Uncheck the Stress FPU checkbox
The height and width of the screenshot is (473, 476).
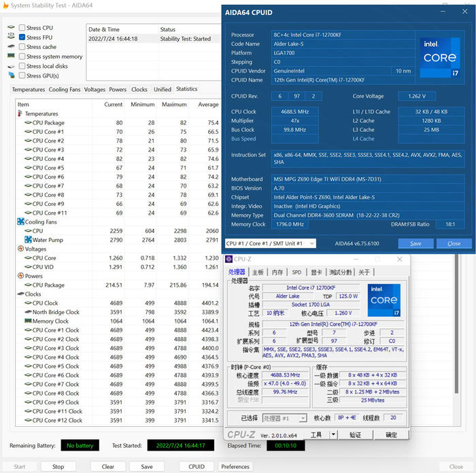click(x=22, y=37)
